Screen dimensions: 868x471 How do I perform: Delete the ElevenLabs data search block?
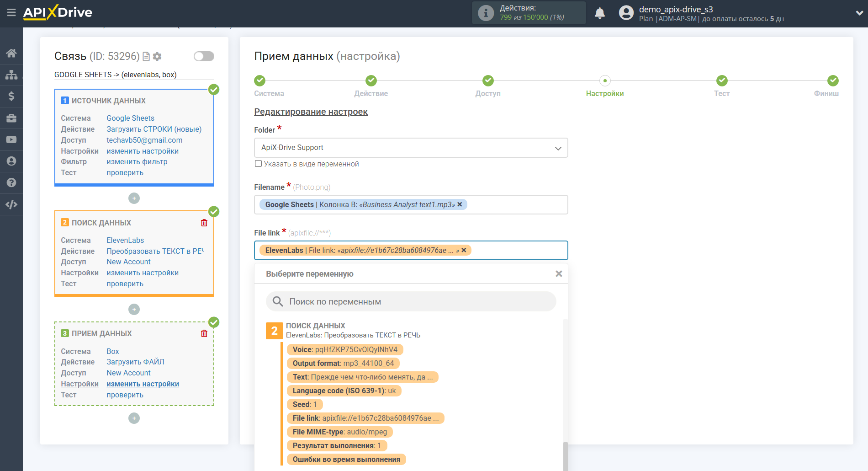204,223
